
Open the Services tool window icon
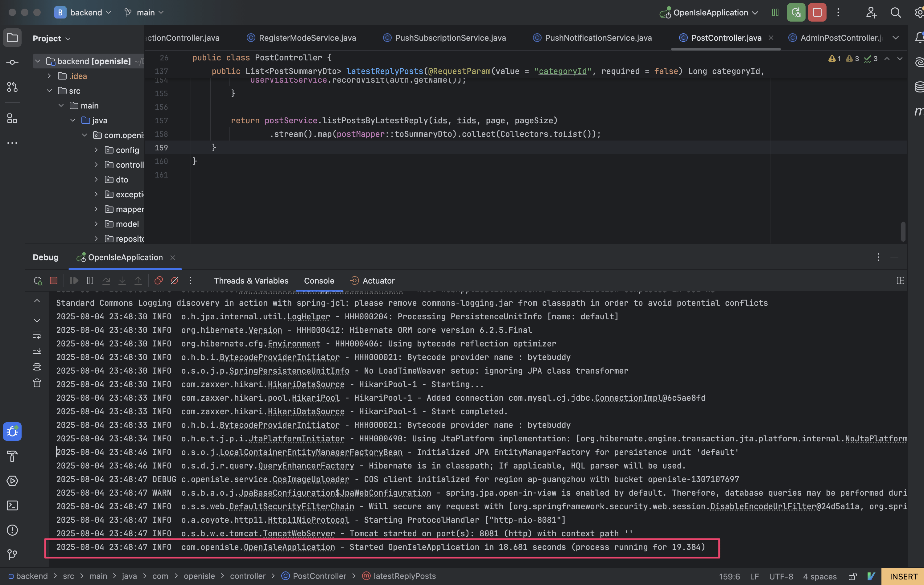click(12, 481)
